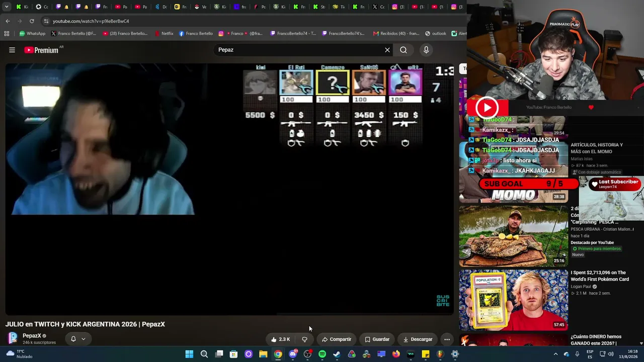The width and height of the screenshot is (644, 362).
Task: Switch to Google Chrome on taskbar
Action: 278,354
